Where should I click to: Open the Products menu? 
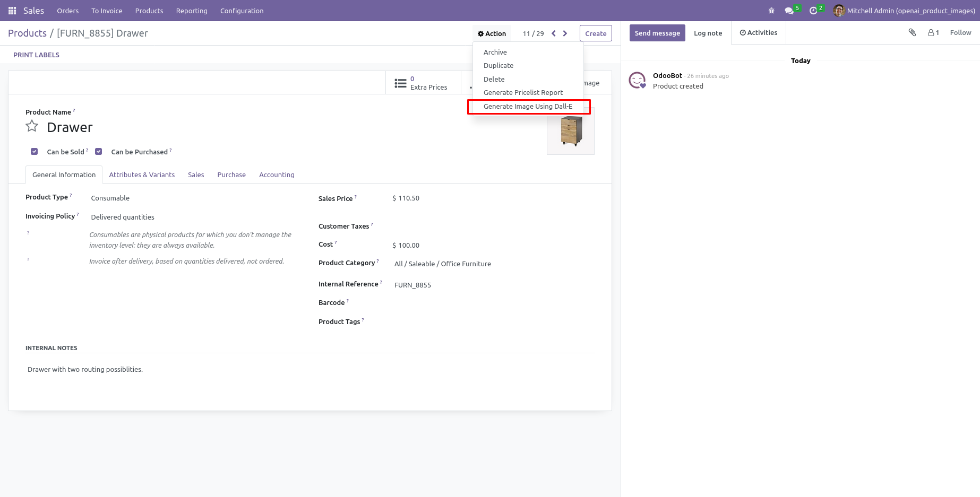[x=149, y=11]
